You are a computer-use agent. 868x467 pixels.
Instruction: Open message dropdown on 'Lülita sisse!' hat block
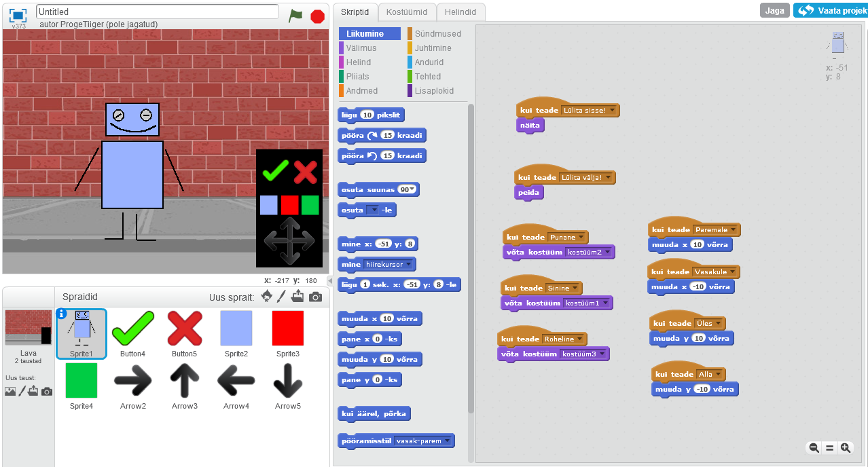pos(612,110)
